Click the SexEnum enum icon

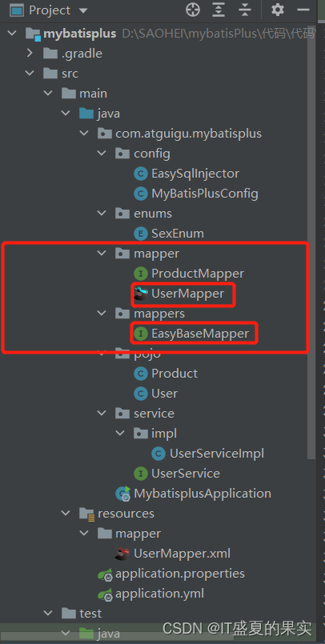[x=141, y=234]
